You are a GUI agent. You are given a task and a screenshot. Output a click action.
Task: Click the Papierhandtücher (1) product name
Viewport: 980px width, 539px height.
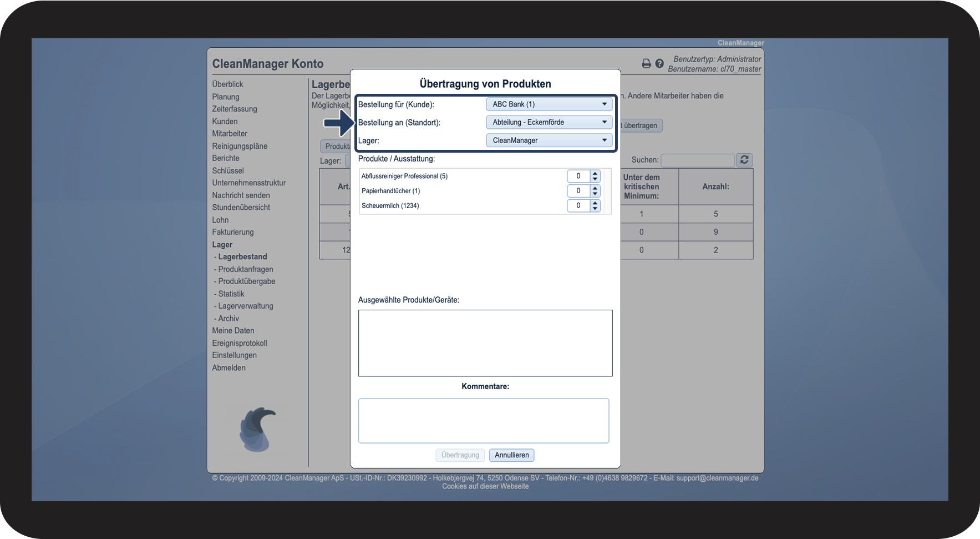coord(391,191)
